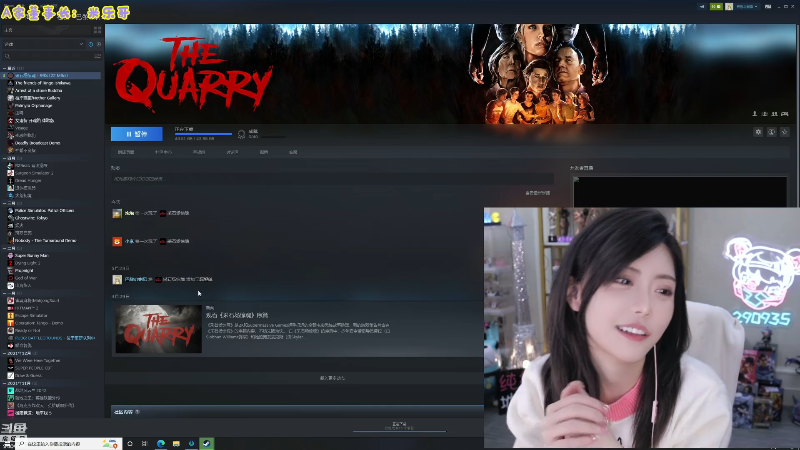The image size is (800, 450).
Task: Select Police Simulator: Patrol Officers
Action: [x=44, y=210]
